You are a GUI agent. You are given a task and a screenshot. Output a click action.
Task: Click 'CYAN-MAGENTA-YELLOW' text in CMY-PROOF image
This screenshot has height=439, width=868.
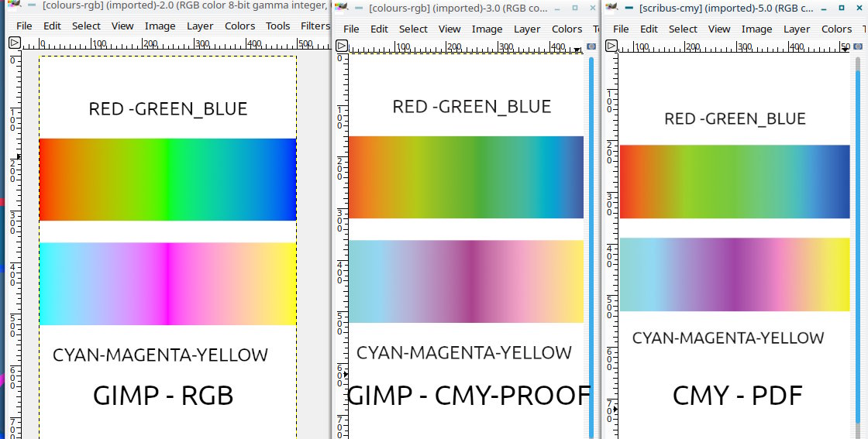[x=464, y=353]
